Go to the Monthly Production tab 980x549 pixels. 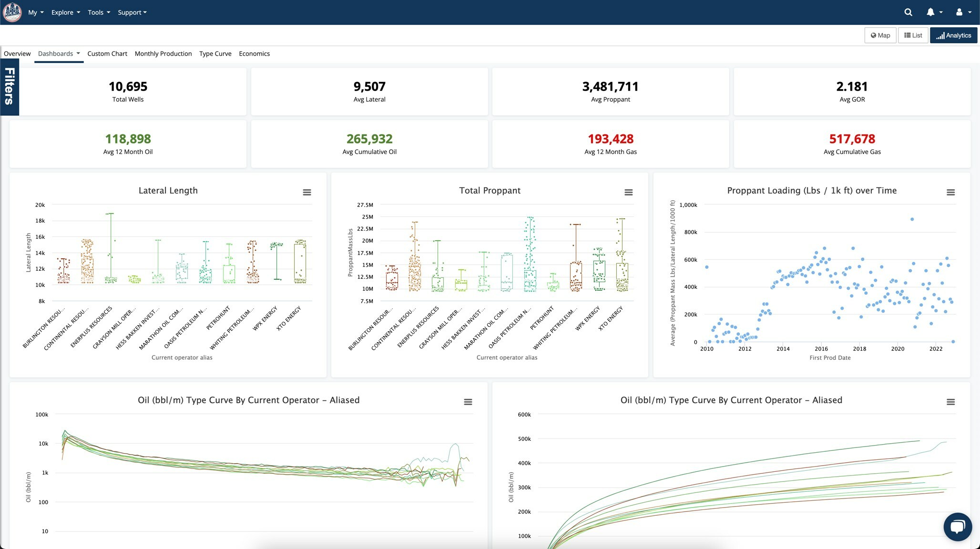point(163,54)
